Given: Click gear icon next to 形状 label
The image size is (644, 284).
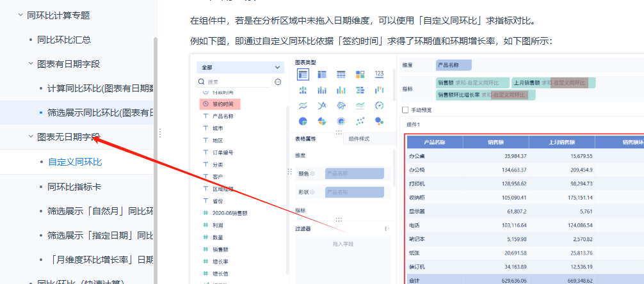Looking at the screenshot, I should pos(312,192).
